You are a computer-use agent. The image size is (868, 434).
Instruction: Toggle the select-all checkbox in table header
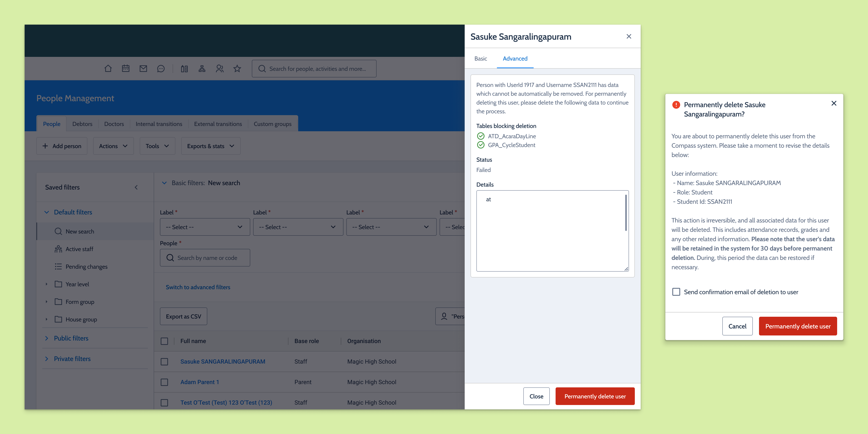164,341
